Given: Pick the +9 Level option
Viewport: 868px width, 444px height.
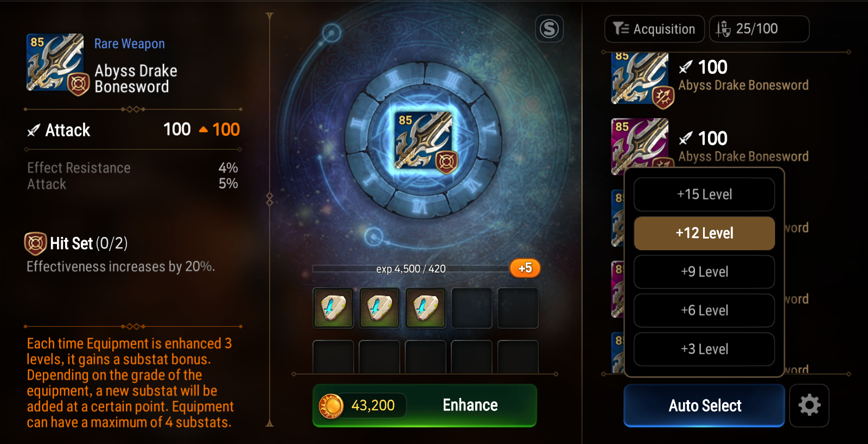Looking at the screenshot, I should pos(704,272).
